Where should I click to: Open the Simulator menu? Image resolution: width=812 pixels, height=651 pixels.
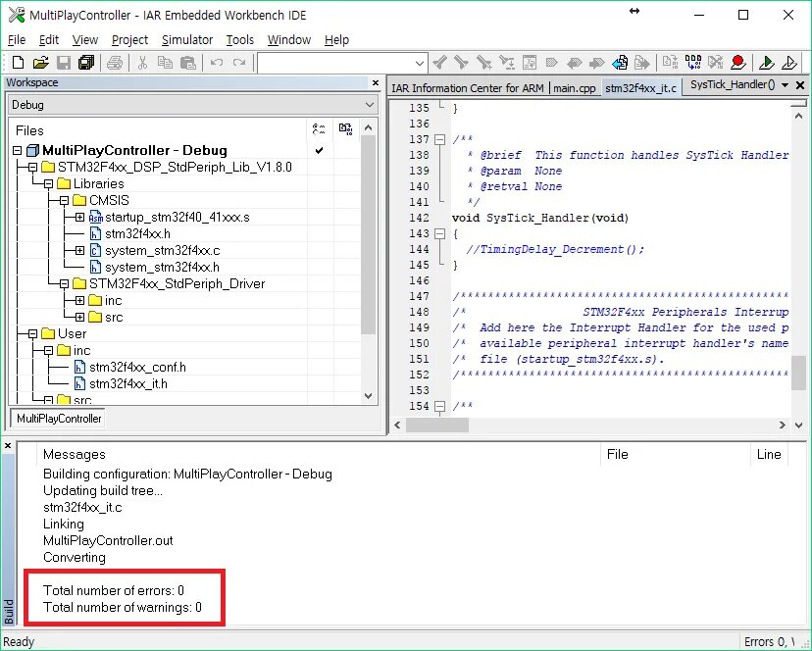(187, 40)
